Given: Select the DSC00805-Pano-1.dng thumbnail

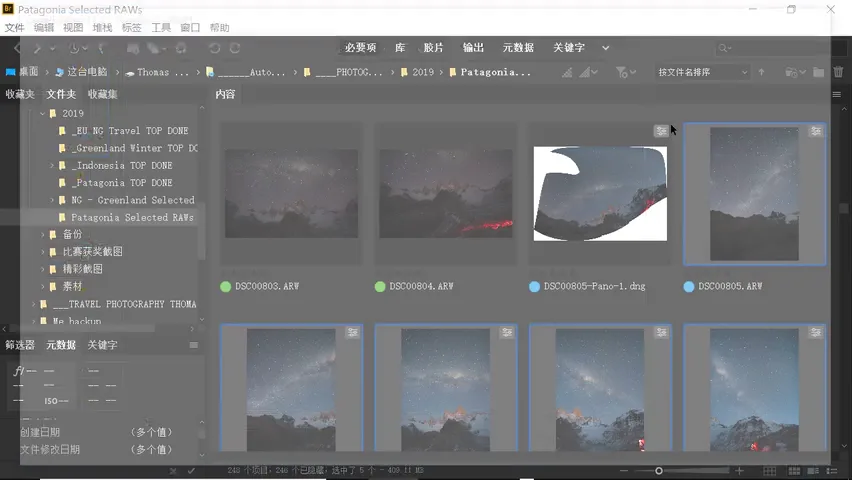Looking at the screenshot, I should point(600,194).
